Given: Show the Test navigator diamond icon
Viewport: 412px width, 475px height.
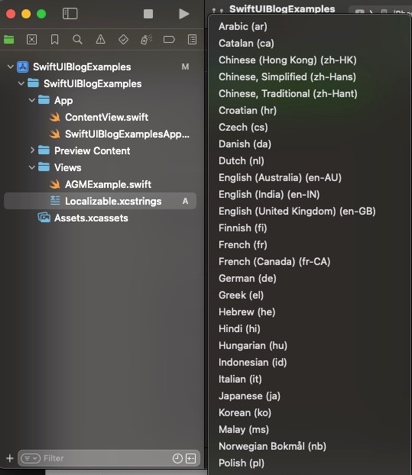Looking at the screenshot, I should pyautogui.click(x=123, y=40).
